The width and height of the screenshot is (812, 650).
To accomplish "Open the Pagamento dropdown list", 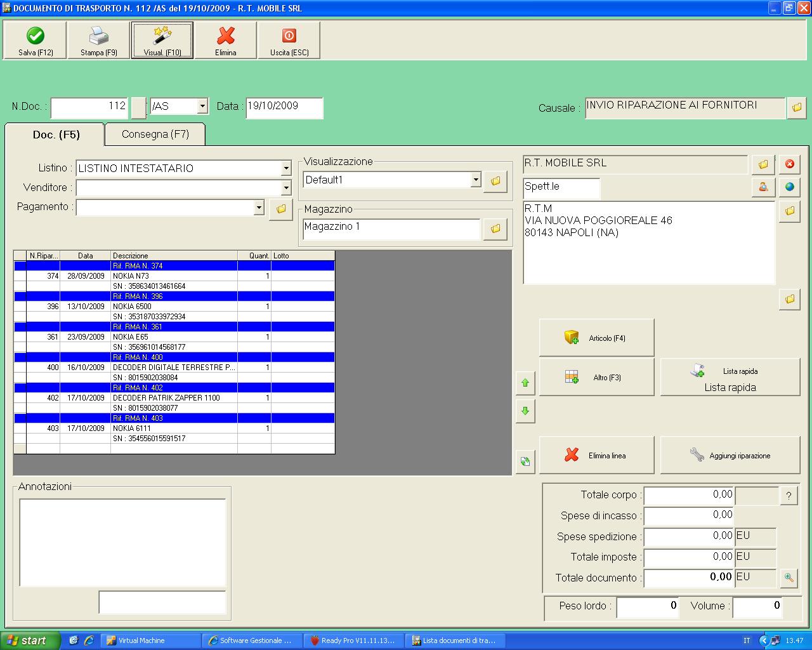I will (258, 208).
